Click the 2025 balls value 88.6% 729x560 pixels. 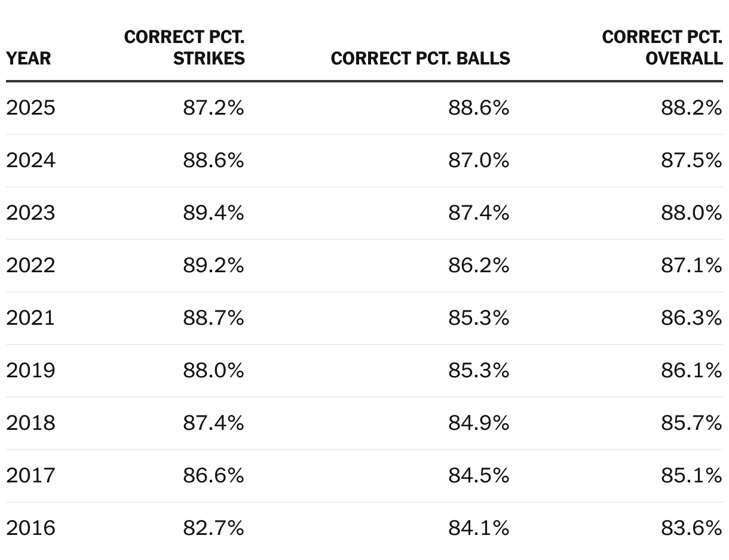(479, 108)
